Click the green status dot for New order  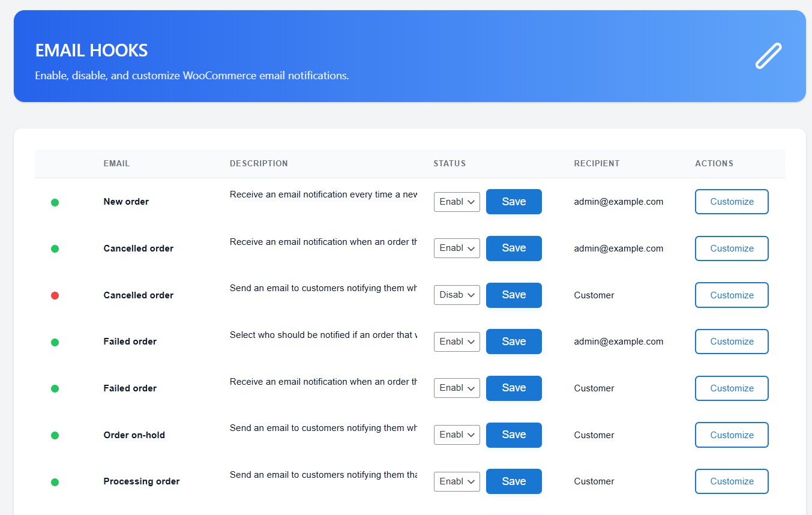(55, 202)
